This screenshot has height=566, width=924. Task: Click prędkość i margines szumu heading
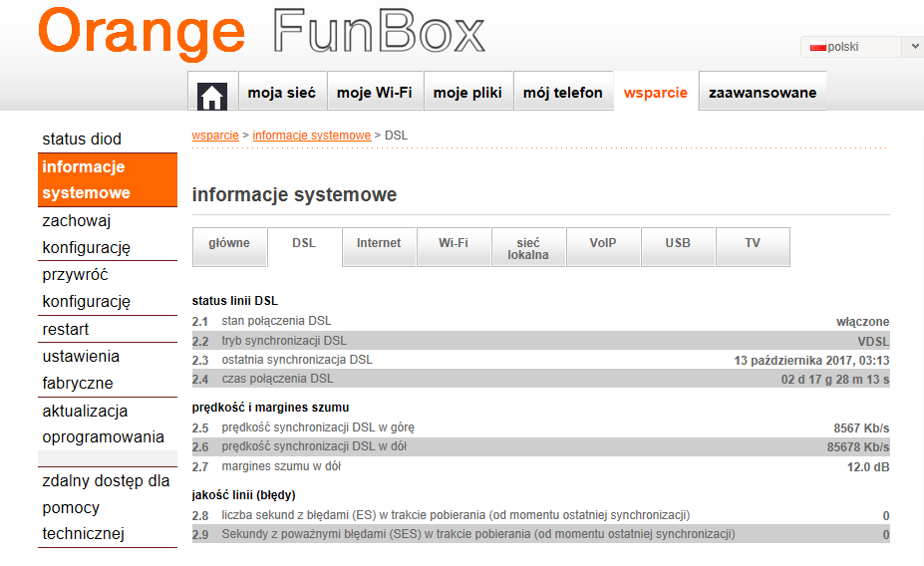click(270, 408)
